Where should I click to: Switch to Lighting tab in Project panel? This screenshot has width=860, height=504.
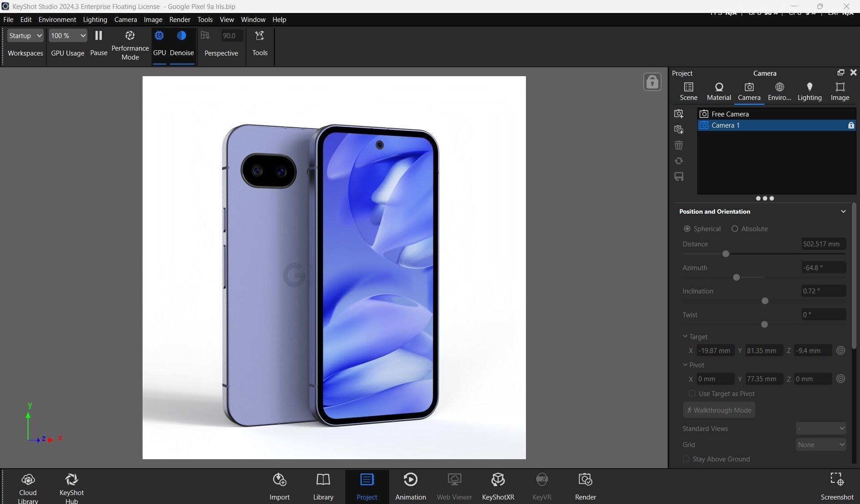(809, 91)
